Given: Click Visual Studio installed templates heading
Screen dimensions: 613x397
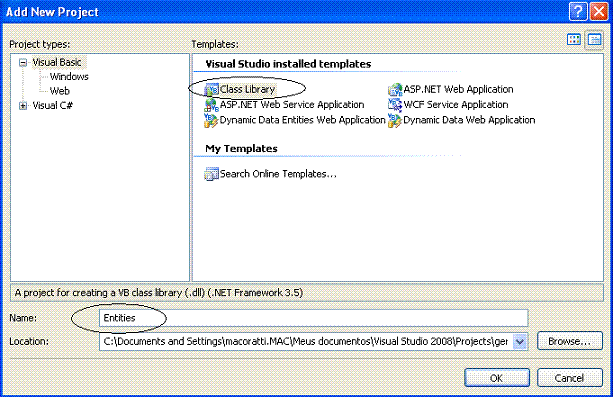Looking at the screenshot, I should coord(288,64).
